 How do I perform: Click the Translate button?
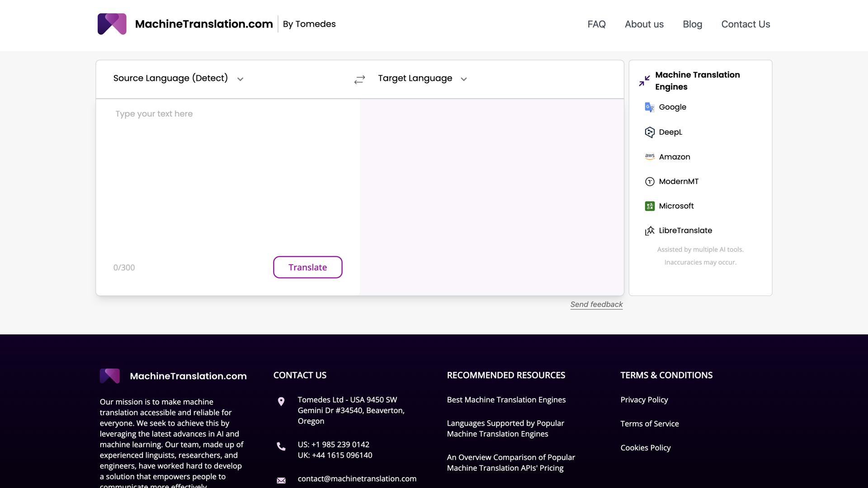[x=307, y=267]
